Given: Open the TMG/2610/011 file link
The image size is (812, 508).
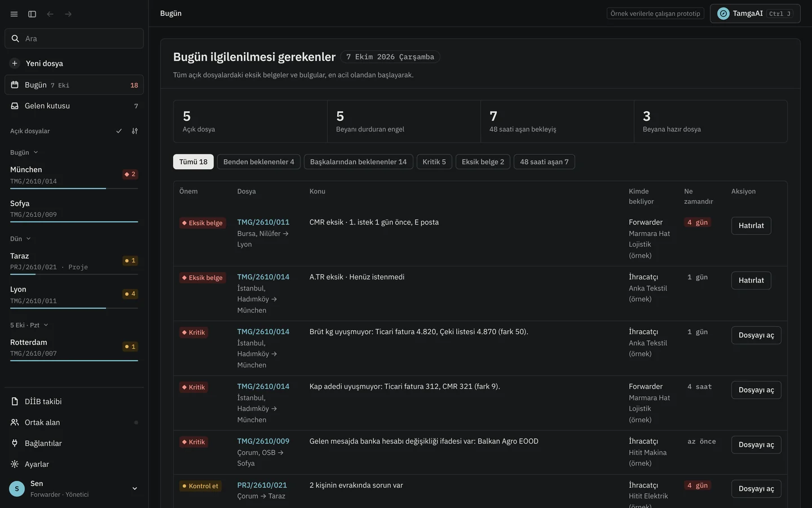Looking at the screenshot, I should 263,222.
